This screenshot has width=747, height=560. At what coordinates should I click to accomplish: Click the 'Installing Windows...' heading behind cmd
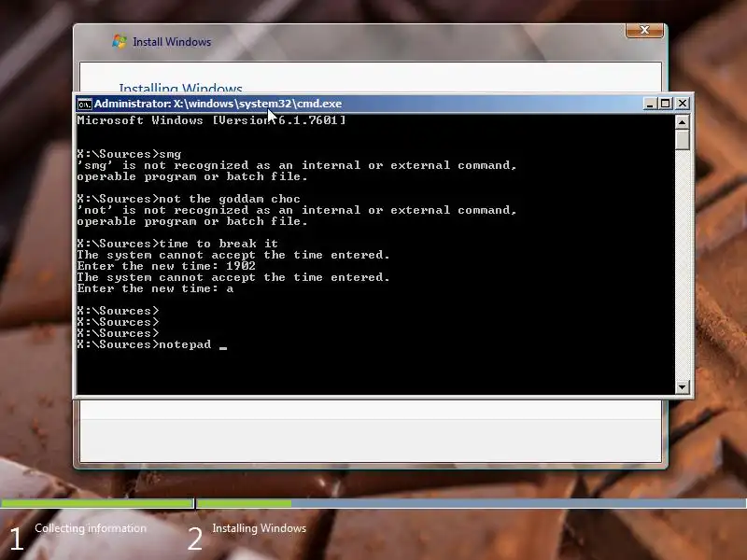180,88
